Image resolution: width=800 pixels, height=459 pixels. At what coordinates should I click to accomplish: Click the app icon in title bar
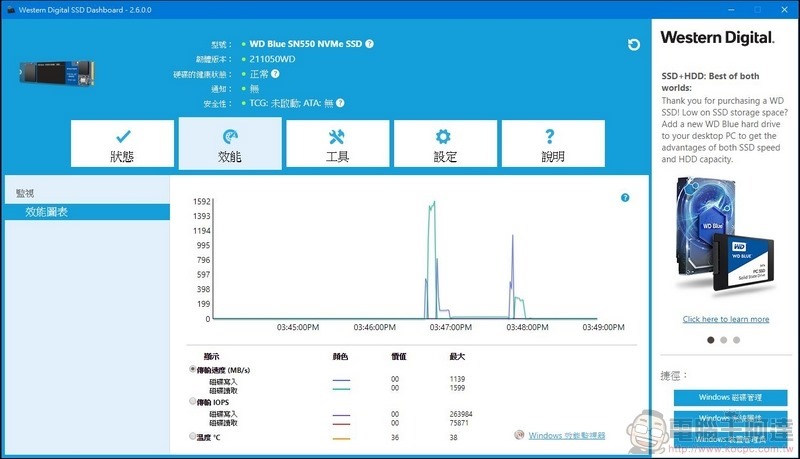pyautogui.click(x=11, y=10)
